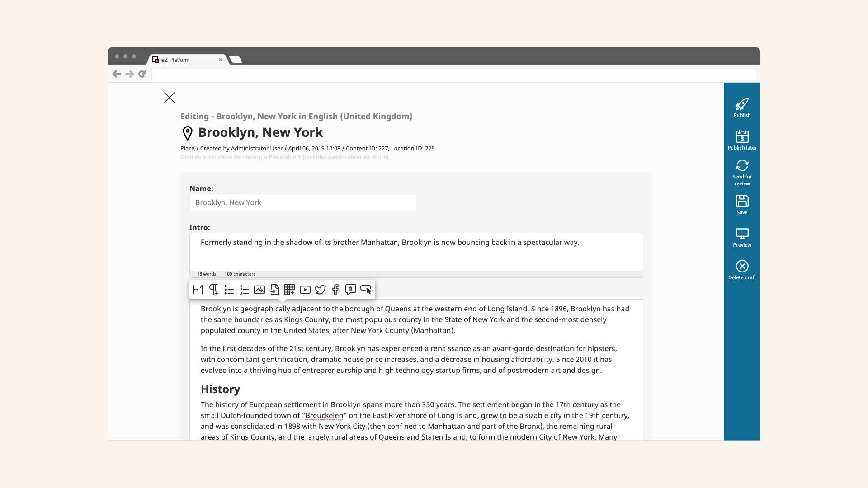Click the Twitter embed icon in toolbar
Screen dimensions: 868x488
pyautogui.click(x=320, y=290)
